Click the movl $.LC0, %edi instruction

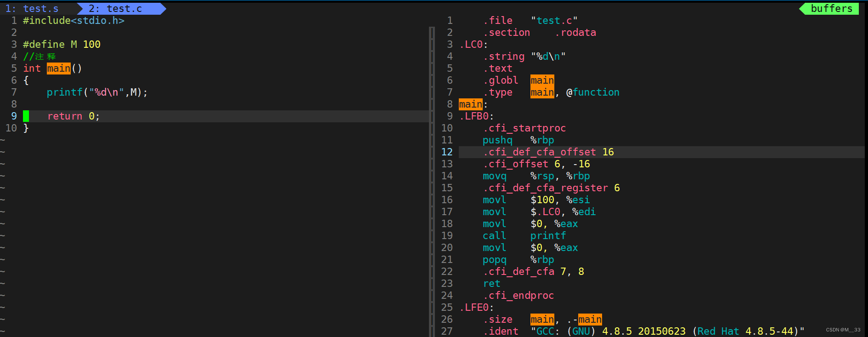pos(539,212)
